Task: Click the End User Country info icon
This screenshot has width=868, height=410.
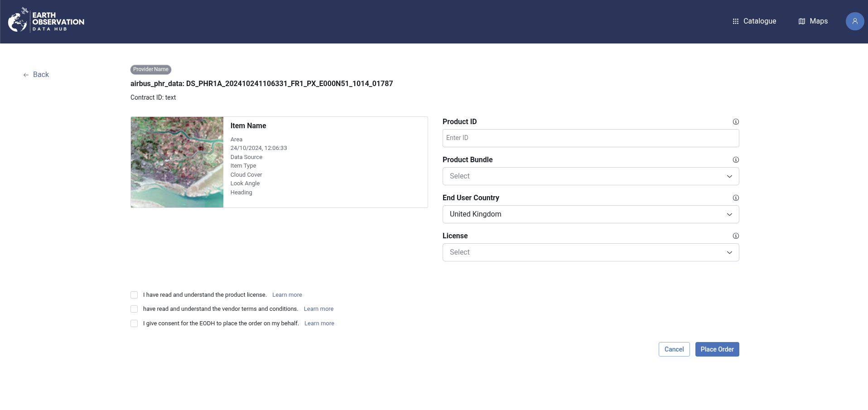Action: point(736,198)
